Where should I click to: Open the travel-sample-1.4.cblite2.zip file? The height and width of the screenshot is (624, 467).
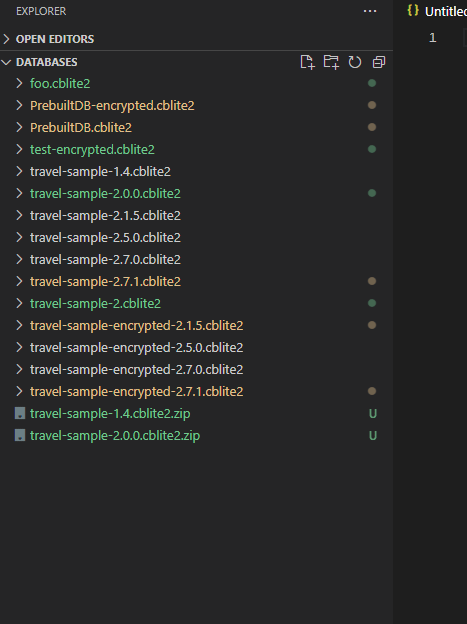point(110,414)
